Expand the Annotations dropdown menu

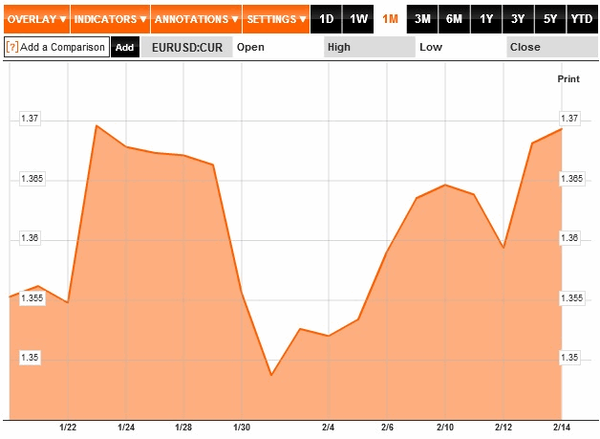click(196, 19)
